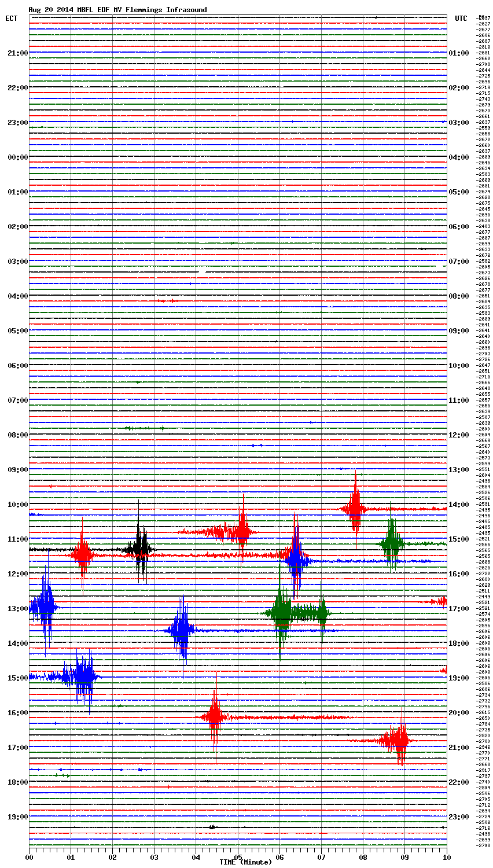
Task: Click minute tick label '05' on bottom axis
Action: (x=238, y=856)
